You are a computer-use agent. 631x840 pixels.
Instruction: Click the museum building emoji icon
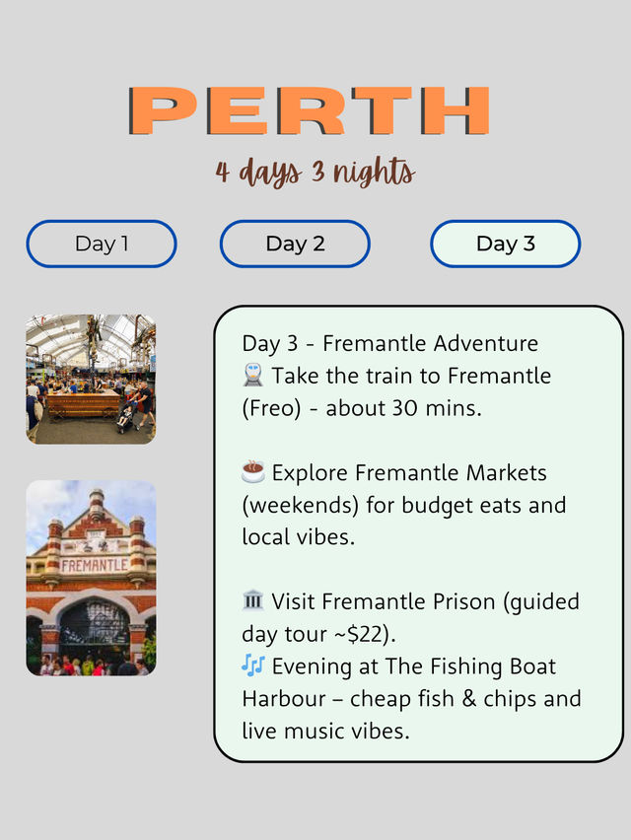tap(253, 601)
